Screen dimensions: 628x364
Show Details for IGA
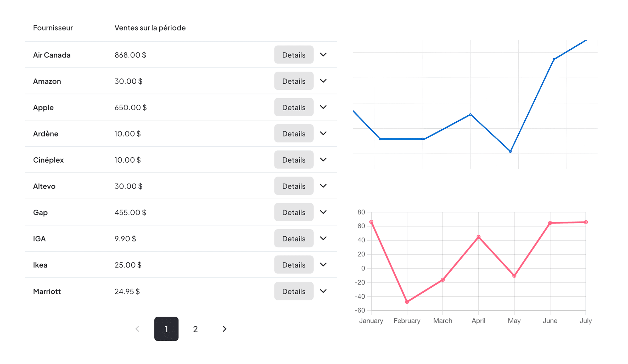click(x=294, y=238)
